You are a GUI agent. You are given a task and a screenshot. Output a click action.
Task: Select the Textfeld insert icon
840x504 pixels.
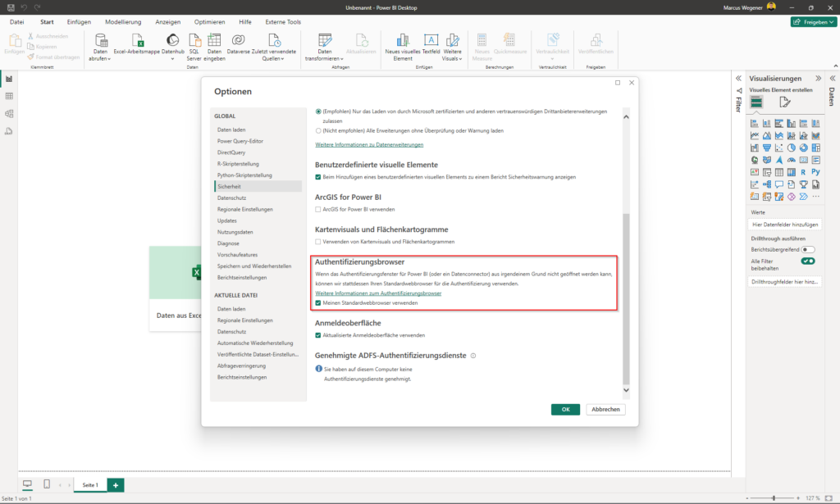[431, 42]
